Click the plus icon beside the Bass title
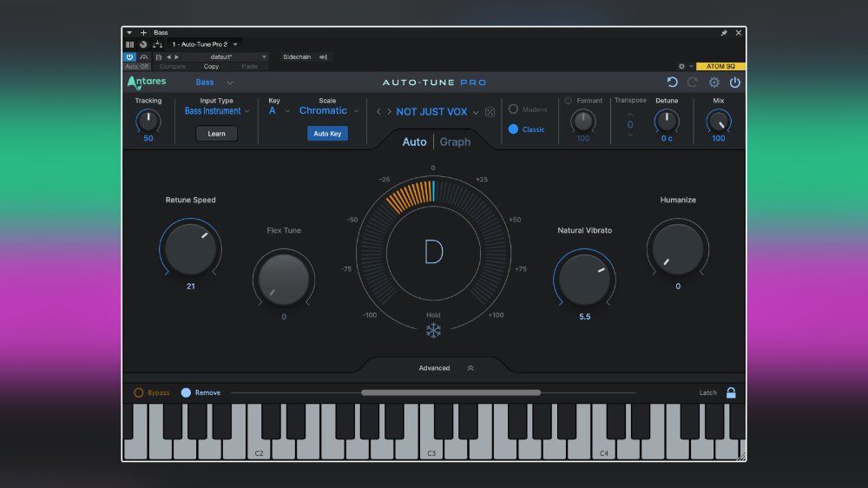 143,33
